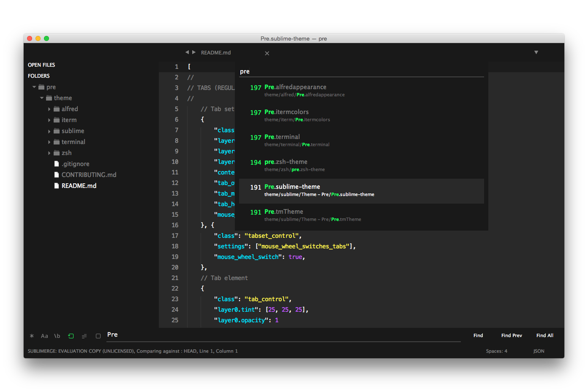588x392 pixels.
Task: Toggle highlight matches checkbox in find bar
Action: coord(98,336)
